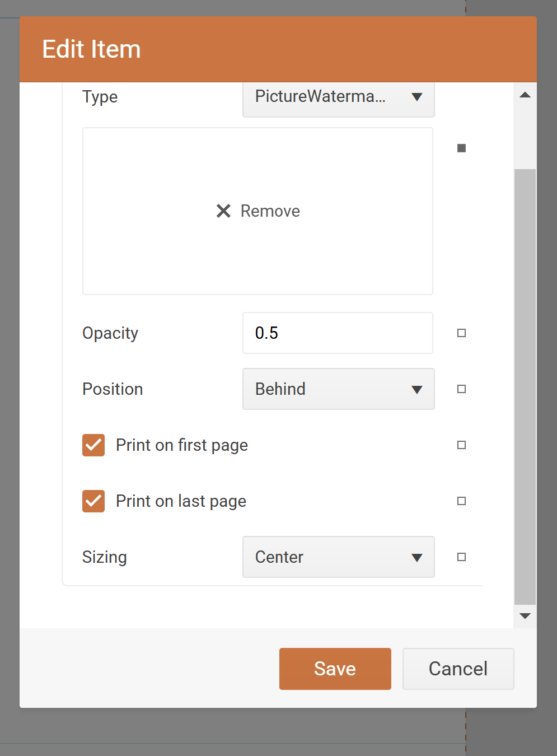
Task: Click the marker beside Print on first page
Action: click(x=461, y=445)
